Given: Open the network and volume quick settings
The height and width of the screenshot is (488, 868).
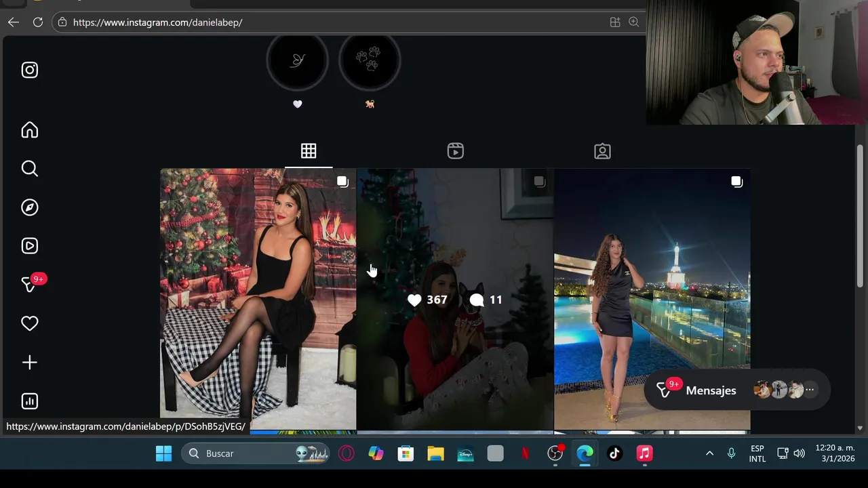Looking at the screenshot, I should pyautogui.click(x=791, y=453).
